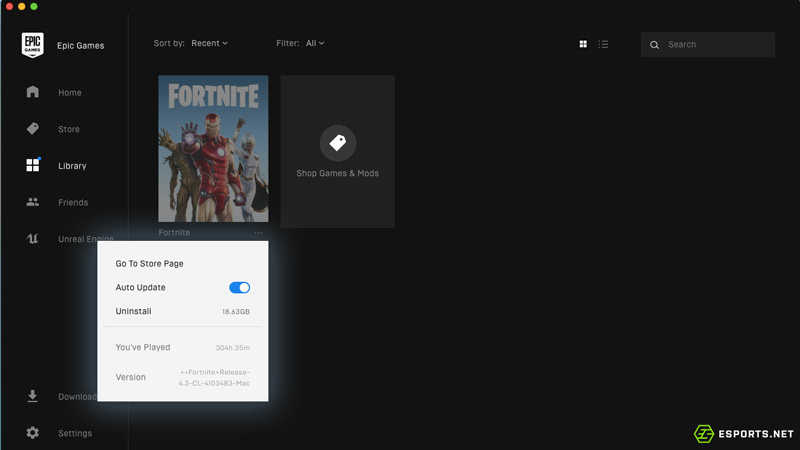
Task: Click the Unreal Engine logo icon
Action: pos(33,239)
